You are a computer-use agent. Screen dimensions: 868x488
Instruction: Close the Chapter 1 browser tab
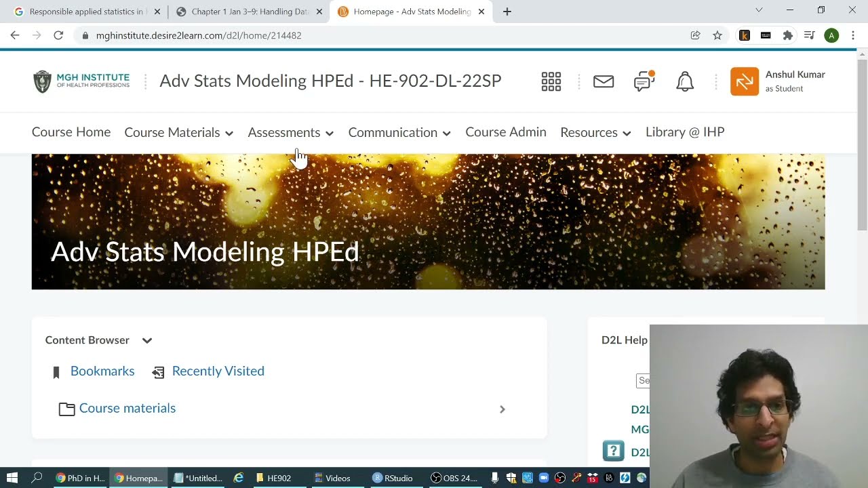319,12
